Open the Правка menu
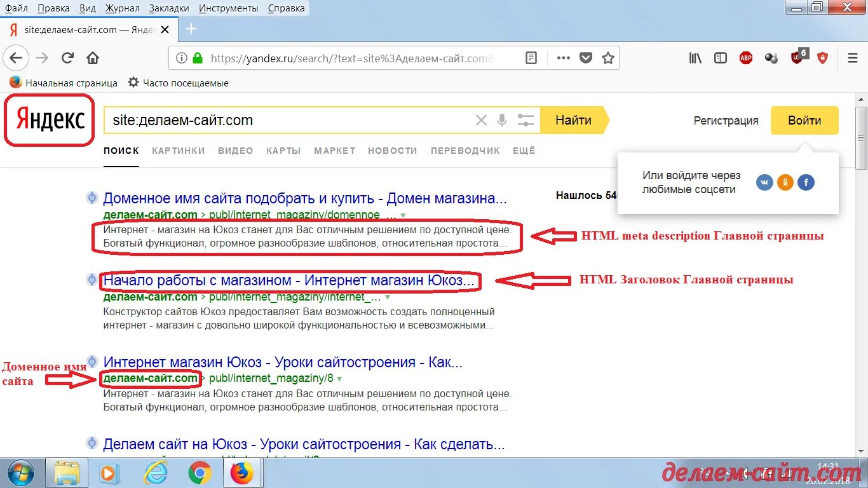The width and height of the screenshot is (868, 488). point(53,8)
